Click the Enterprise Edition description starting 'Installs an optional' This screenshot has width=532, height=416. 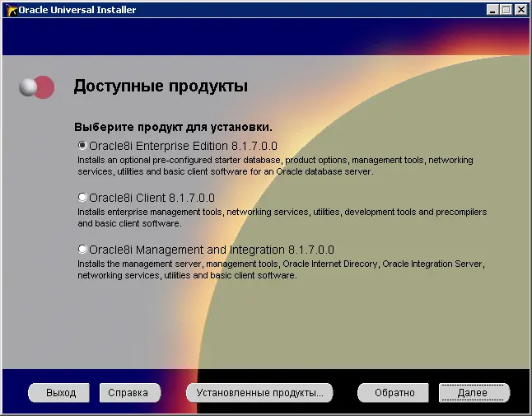click(x=275, y=166)
